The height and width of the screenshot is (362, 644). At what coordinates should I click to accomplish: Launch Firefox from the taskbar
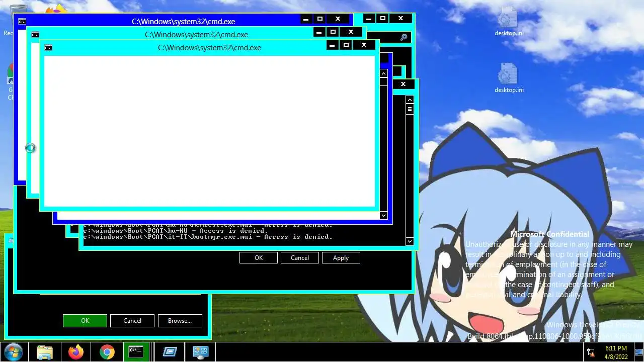[x=76, y=352]
